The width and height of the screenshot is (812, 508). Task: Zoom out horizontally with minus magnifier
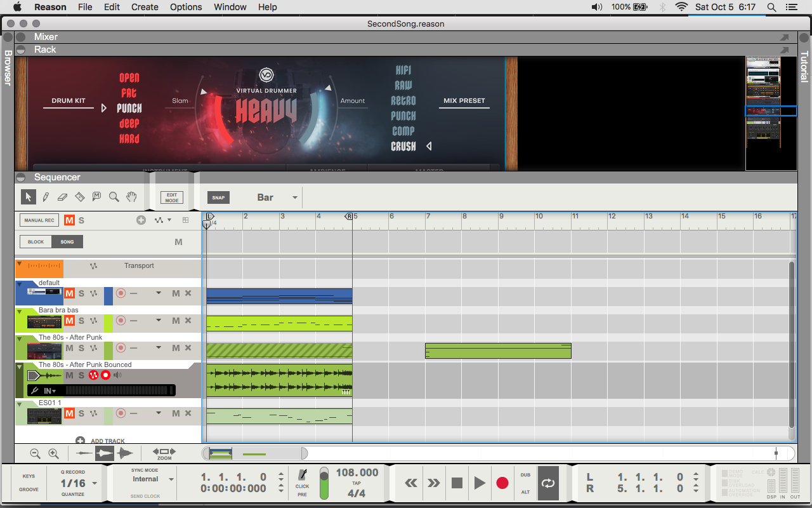pyautogui.click(x=36, y=453)
